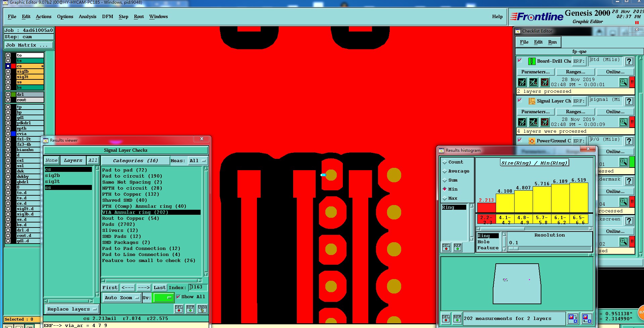Click Size(Ring) / Min(Ring) histogram selector
The image size is (644, 328).
pyautogui.click(x=534, y=163)
